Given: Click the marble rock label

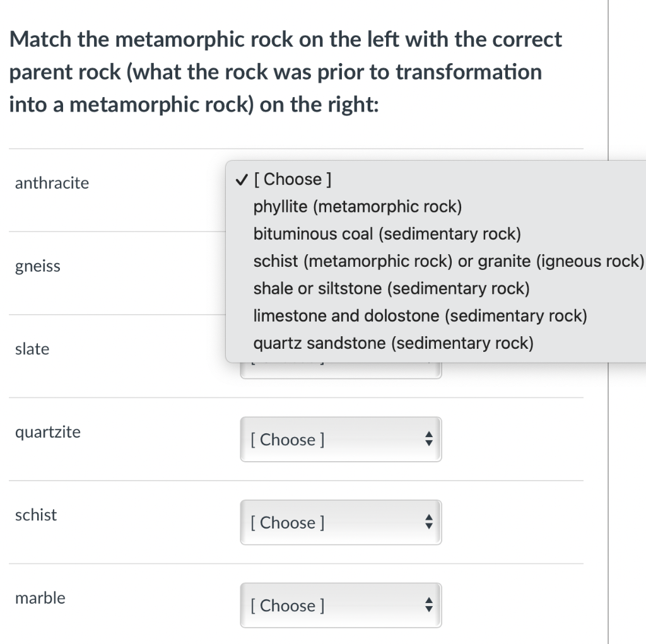Looking at the screenshot, I should (40, 598).
